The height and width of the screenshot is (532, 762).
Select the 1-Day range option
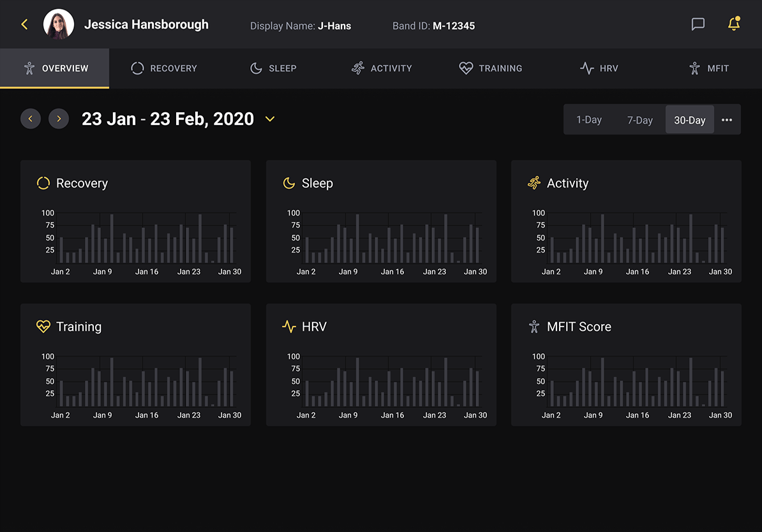pyautogui.click(x=588, y=120)
